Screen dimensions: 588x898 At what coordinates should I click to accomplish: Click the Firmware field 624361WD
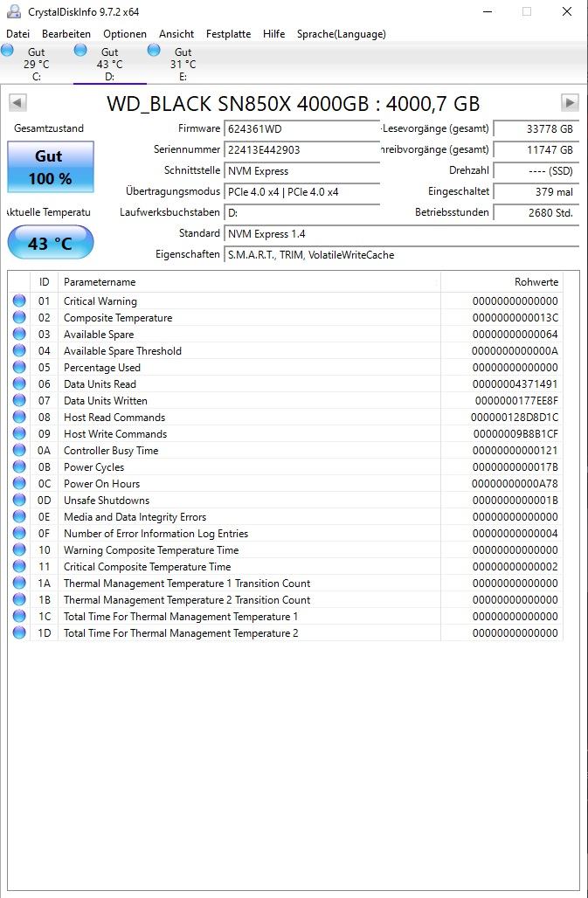(x=301, y=129)
